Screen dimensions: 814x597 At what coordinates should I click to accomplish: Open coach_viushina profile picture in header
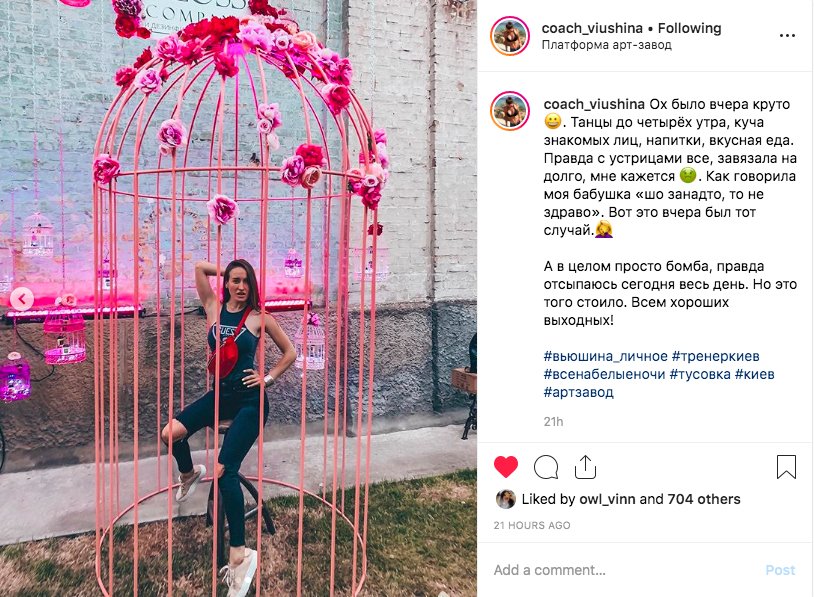(x=510, y=36)
